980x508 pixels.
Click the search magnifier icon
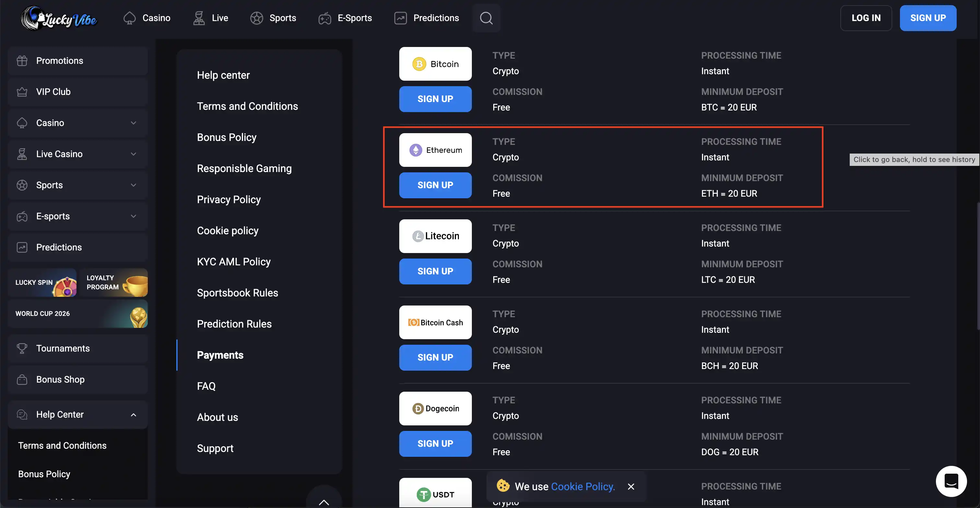click(486, 18)
